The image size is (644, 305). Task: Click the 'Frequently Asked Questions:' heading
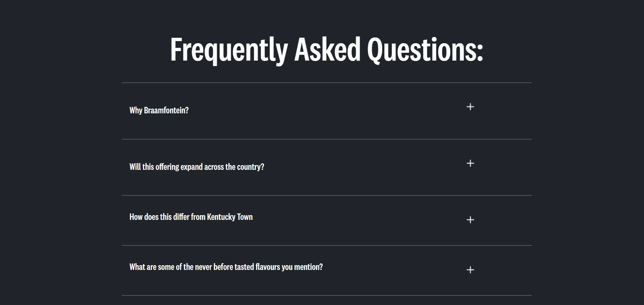pos(326,50)
